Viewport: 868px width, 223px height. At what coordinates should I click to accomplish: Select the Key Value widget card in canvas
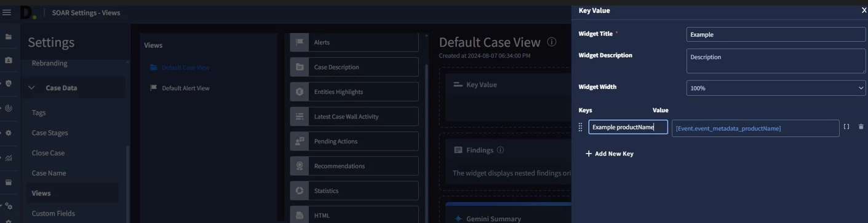point(508,97)
